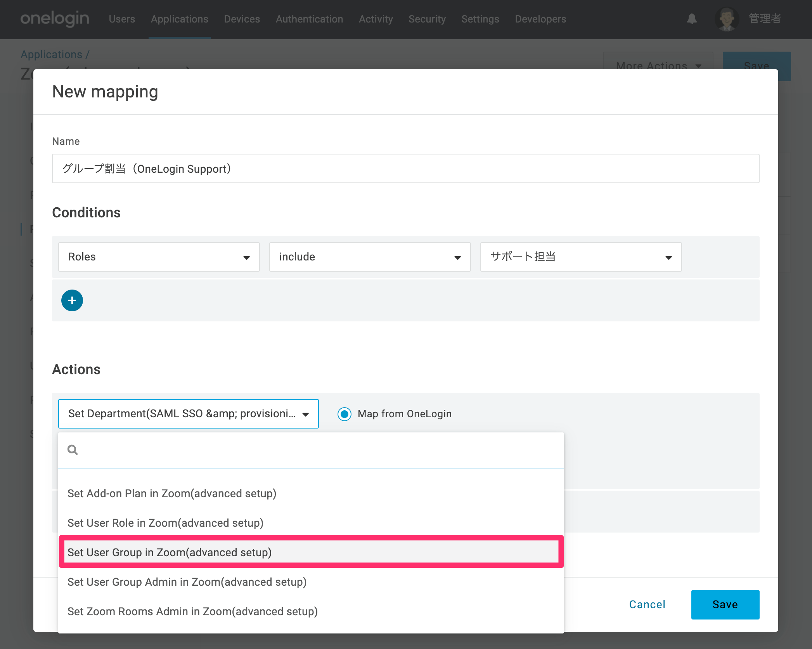Click the admin user avatar

tap(727, 19)
